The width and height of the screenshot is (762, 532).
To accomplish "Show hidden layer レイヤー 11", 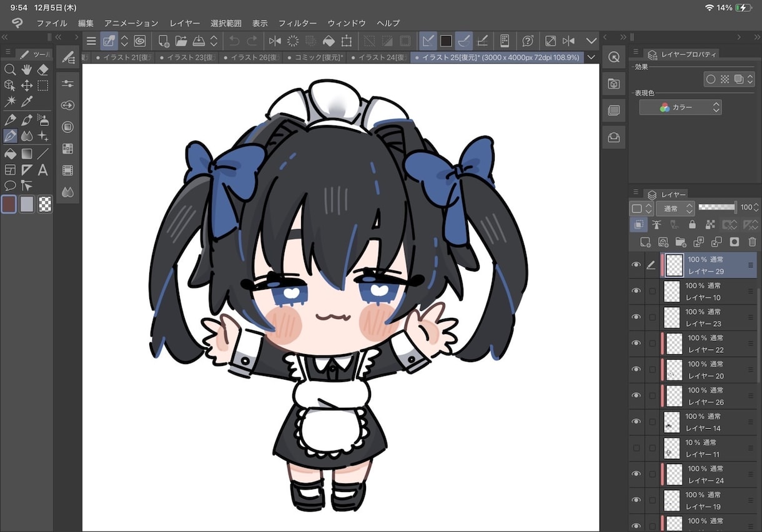I will [x=636, y=448].
